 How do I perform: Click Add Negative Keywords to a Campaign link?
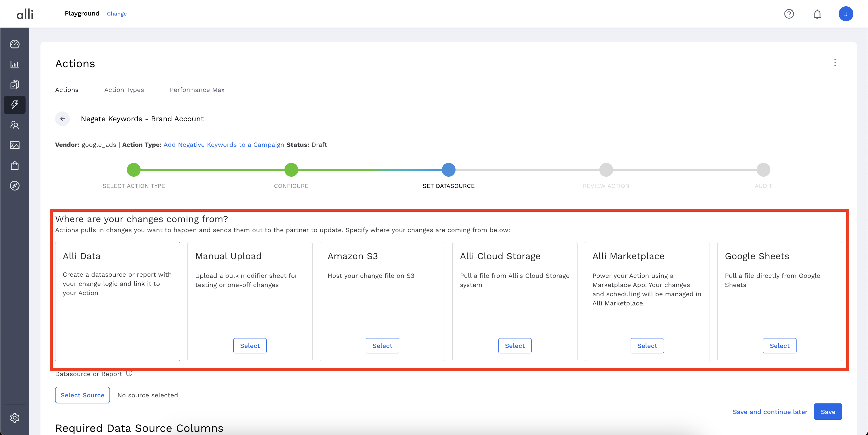[224, 145]
